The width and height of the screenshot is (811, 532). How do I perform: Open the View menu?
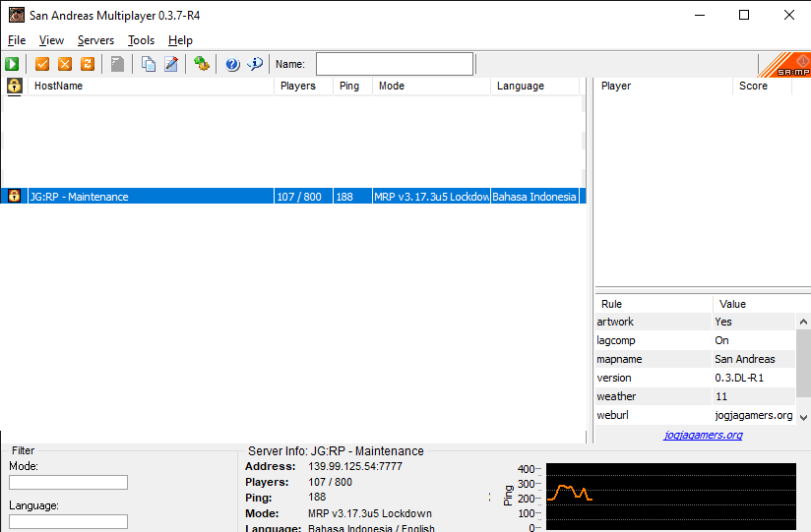click(x=51, y=40)
